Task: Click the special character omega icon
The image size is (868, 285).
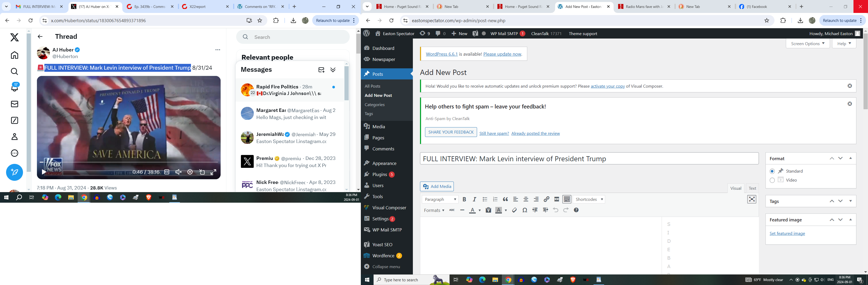Action: tap(525, 210)
